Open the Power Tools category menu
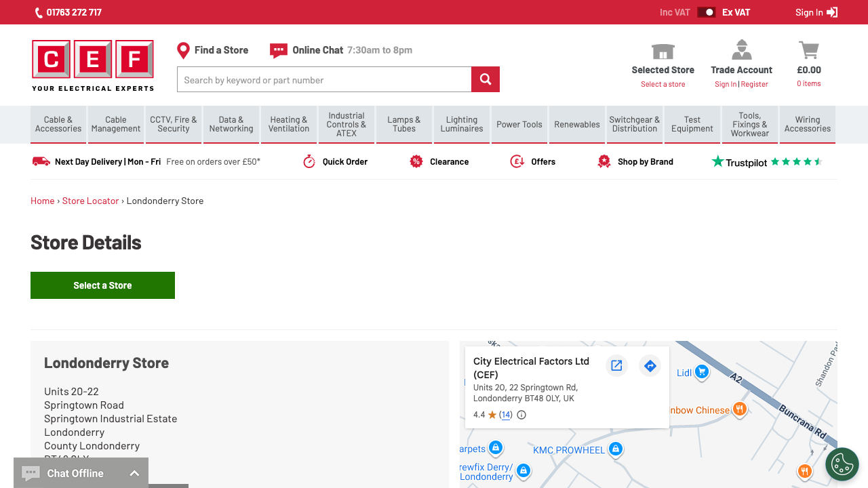The image size is (868, 488). point(519,124)
